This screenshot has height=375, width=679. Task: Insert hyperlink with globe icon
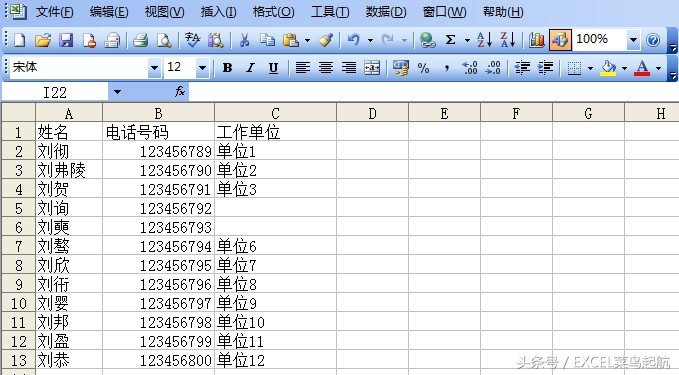click(427, 41)
